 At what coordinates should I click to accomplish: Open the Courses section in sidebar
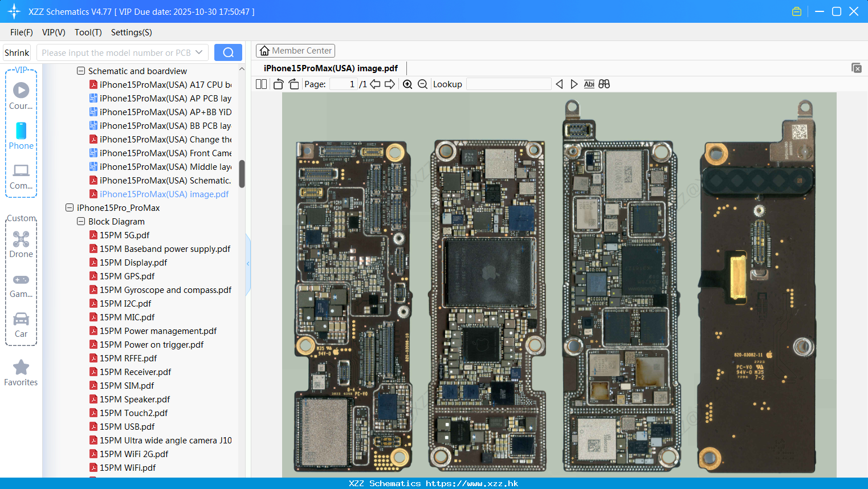(21, 96)
